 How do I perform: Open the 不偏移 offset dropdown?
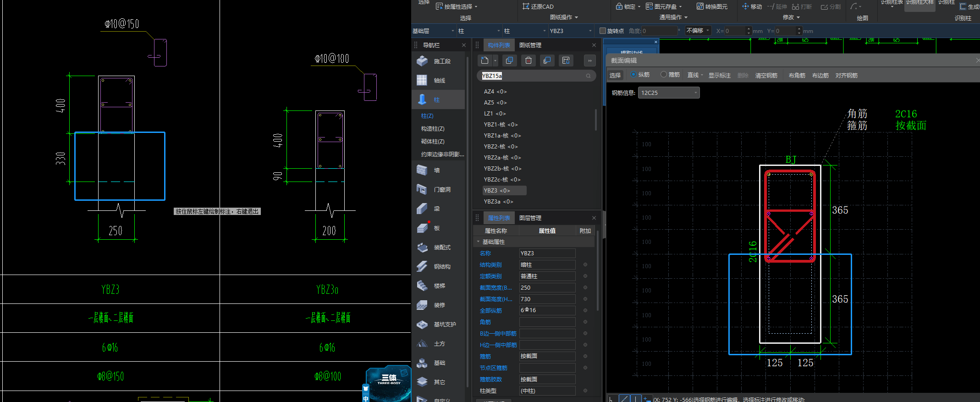(698, 31)
